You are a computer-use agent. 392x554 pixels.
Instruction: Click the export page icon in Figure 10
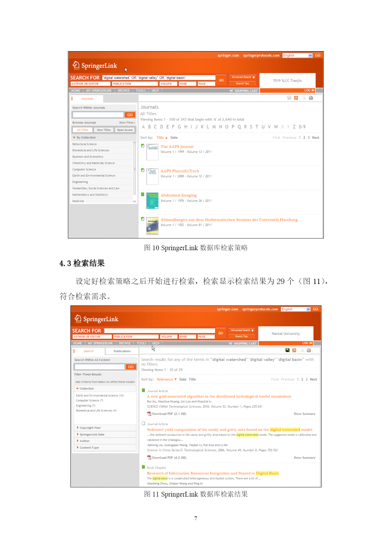[304, 98]
